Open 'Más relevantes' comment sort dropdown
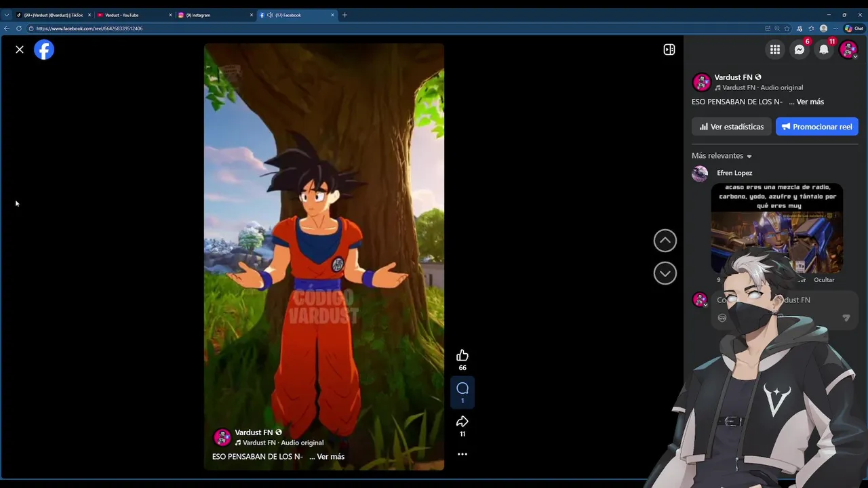 tap(722, 156)
